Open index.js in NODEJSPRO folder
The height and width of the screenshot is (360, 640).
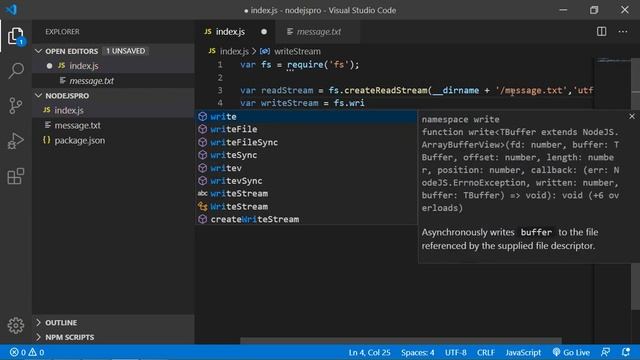tap(113, 110)
